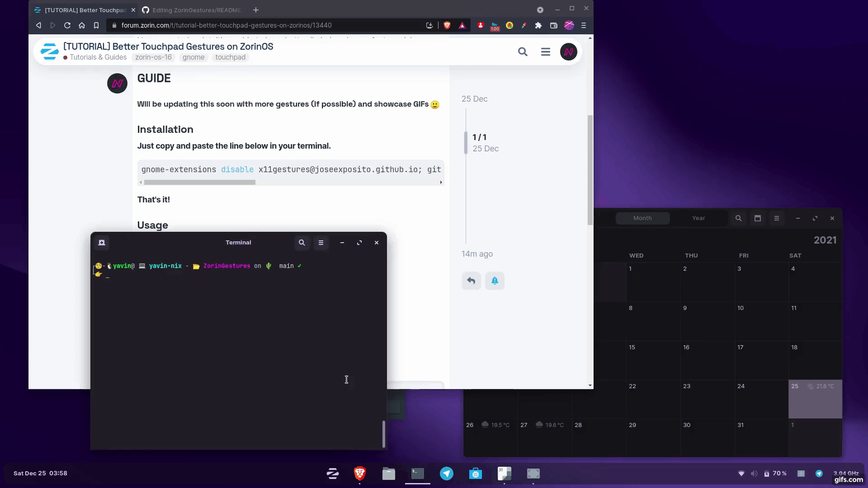Select December 31 in the Calendar
Viewport: 868px width, 488px height.
click(761, 438)
